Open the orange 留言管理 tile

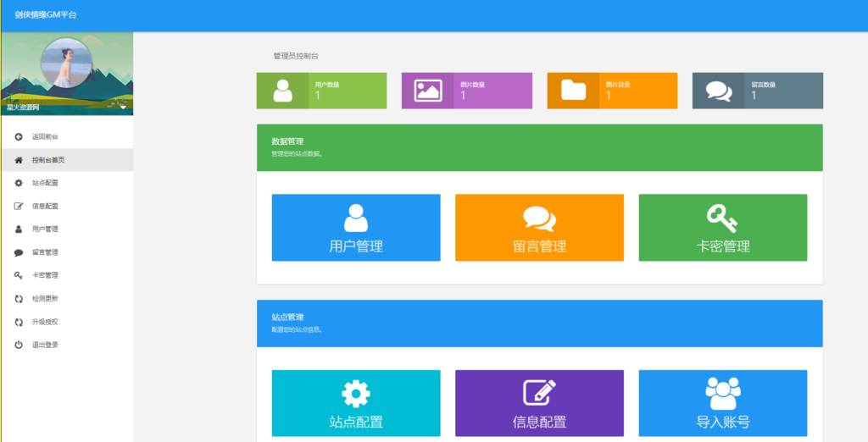(x=539, y=228)
